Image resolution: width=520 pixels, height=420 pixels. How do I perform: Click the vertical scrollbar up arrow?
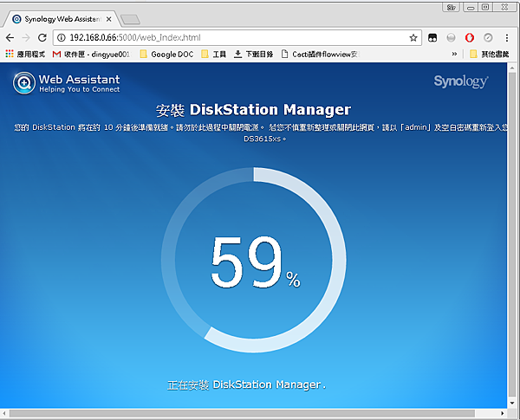coord(512,68)
